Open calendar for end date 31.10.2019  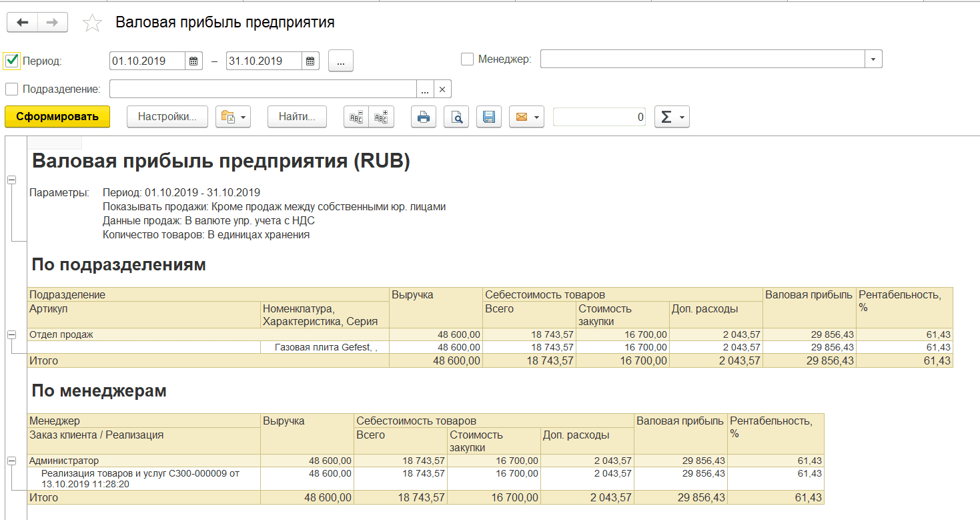pyautogui.click(x=311, y=61)
